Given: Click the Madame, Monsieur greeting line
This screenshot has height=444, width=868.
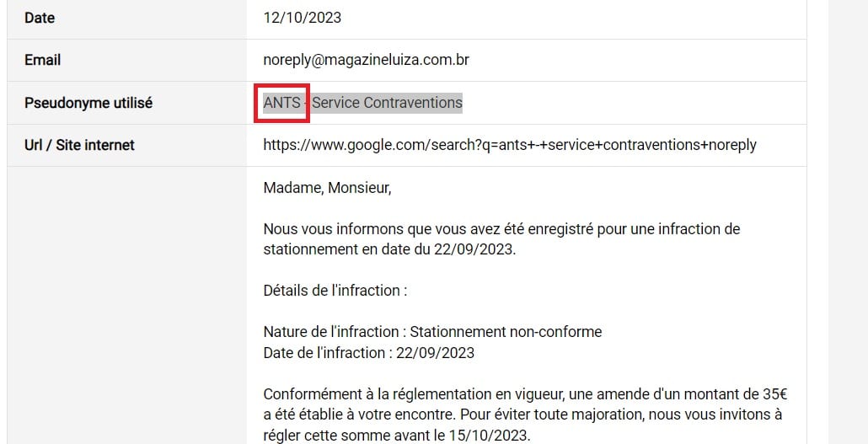Looking at the screenshot, I should click(x=327, y=188).
